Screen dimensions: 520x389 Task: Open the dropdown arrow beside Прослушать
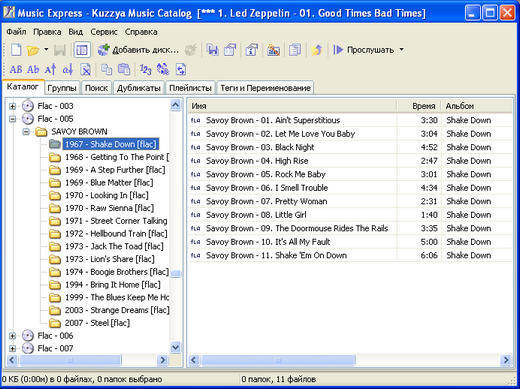pyautogui.click(x=402, y=50)
